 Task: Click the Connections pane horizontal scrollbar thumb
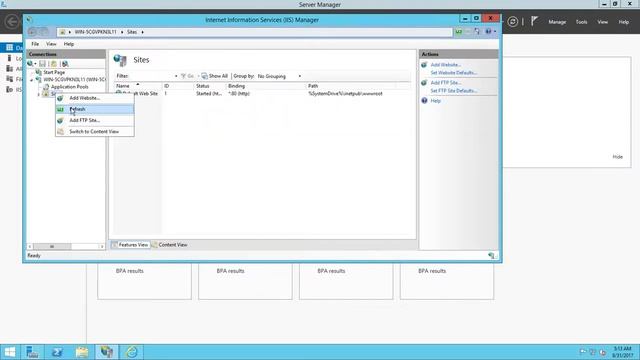(52, 247)
